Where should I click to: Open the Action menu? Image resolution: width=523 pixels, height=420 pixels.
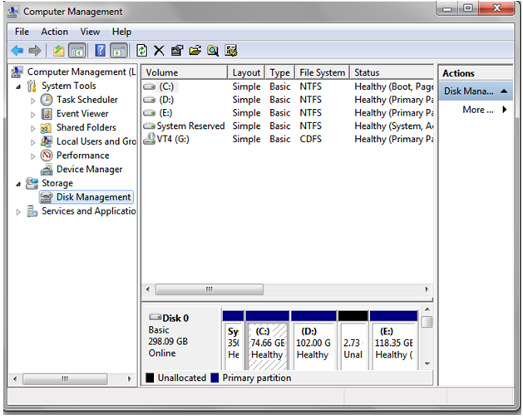click(54, 32)
